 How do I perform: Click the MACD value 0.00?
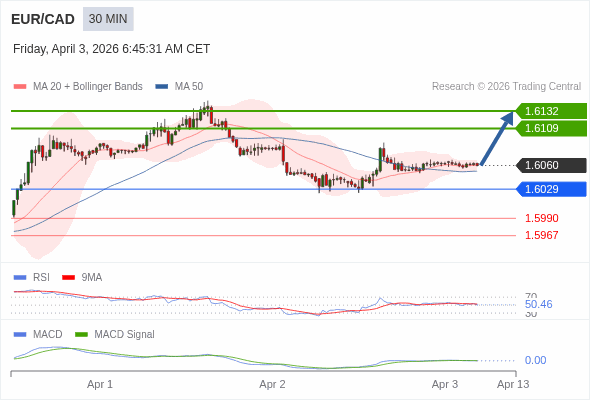pos(535,360)
